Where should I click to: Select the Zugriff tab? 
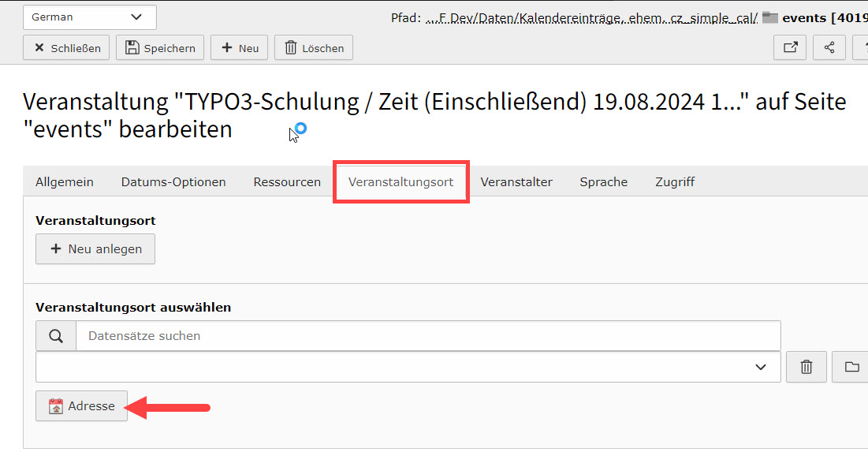click(675, 182)
